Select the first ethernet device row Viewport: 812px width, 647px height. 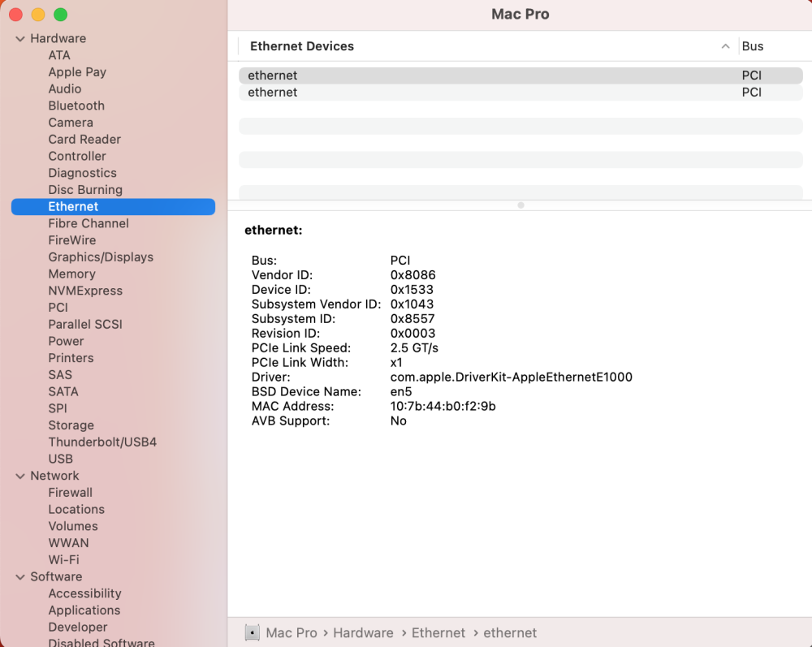click(x=520, y=75)
